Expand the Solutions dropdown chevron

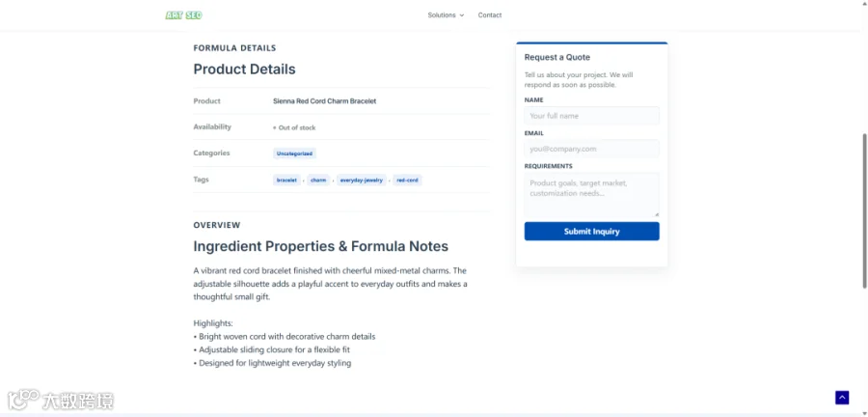(462, 15)
